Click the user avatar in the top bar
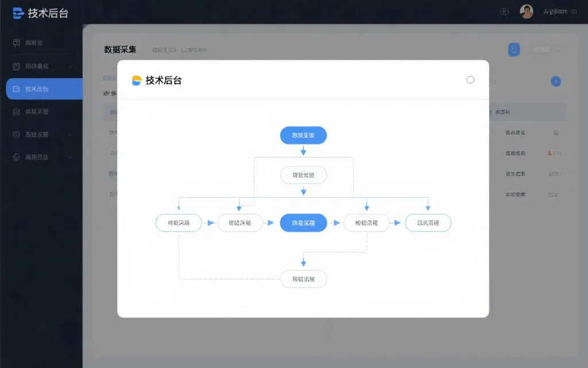Viewport: 588px width, 368px height. click(526, 11)
